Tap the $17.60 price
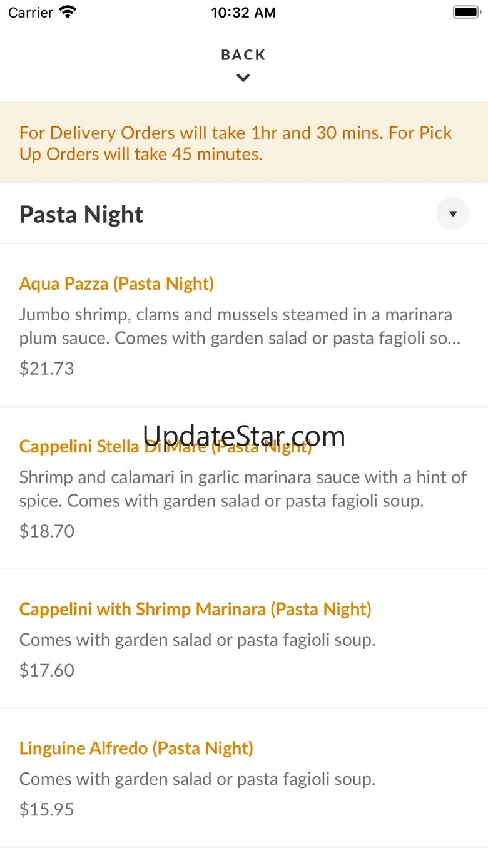 coord(47,670)
